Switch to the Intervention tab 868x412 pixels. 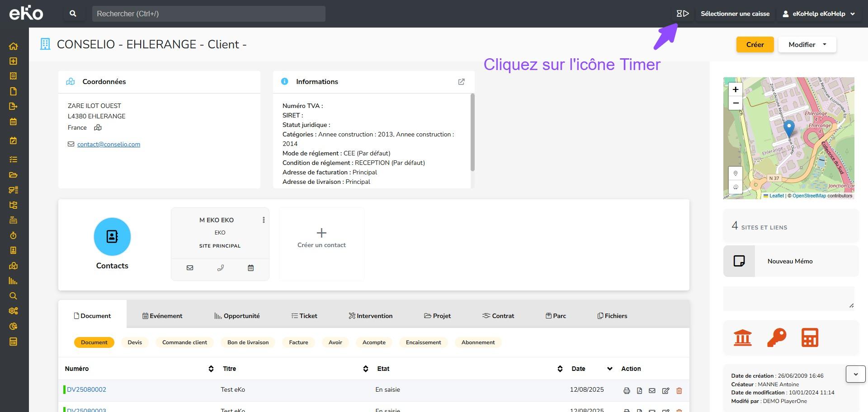pos(370,316)
